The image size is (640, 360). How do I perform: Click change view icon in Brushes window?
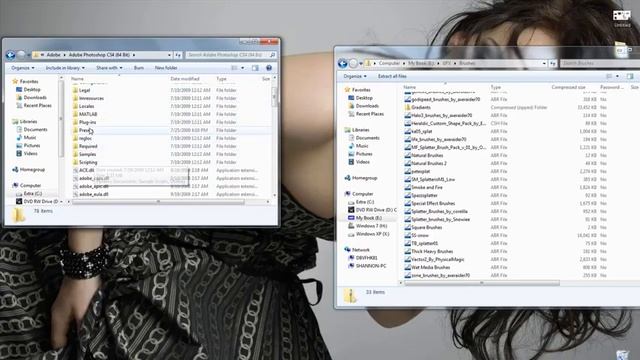pos(609,76)
